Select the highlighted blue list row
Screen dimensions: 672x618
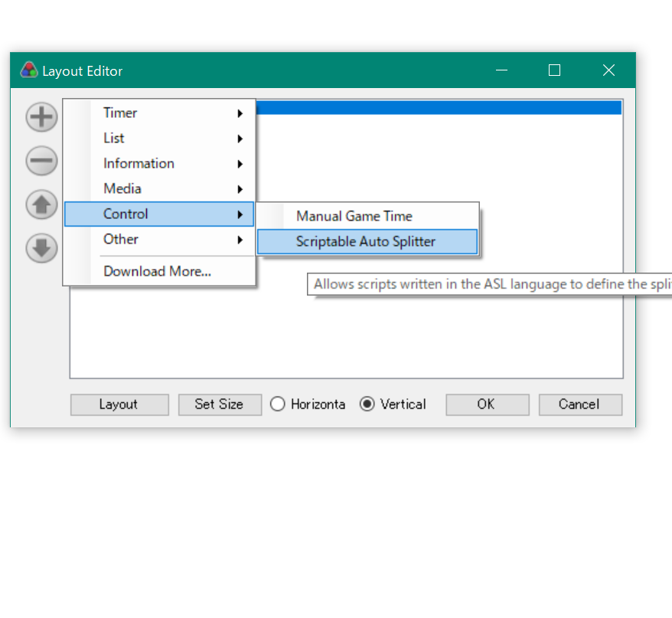(439, 107)
